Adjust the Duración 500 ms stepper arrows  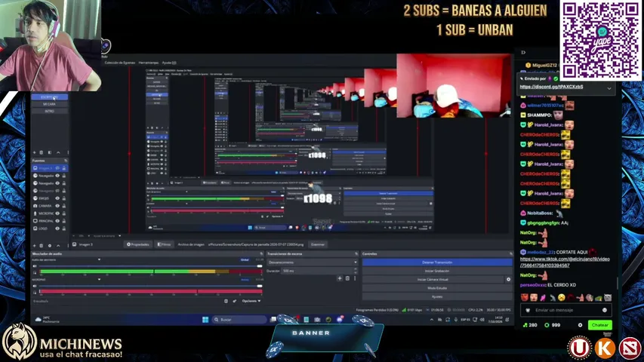coord(356,271)
